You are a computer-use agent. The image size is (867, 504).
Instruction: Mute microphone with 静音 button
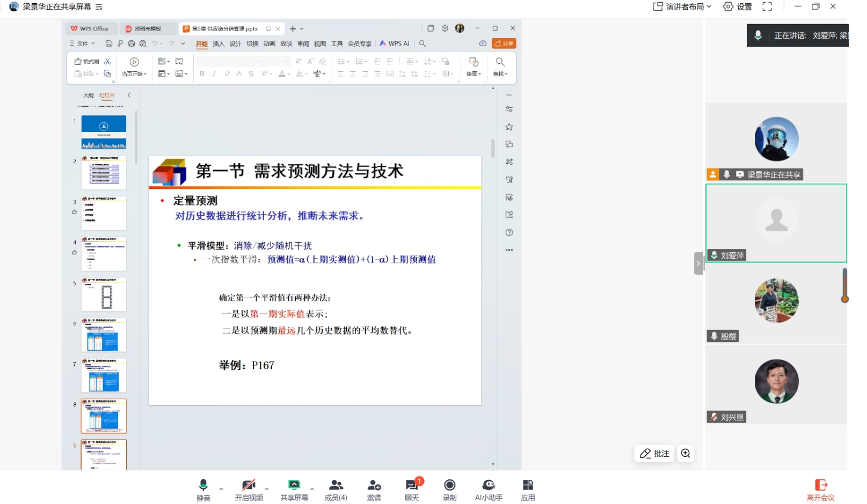(203, 486)
